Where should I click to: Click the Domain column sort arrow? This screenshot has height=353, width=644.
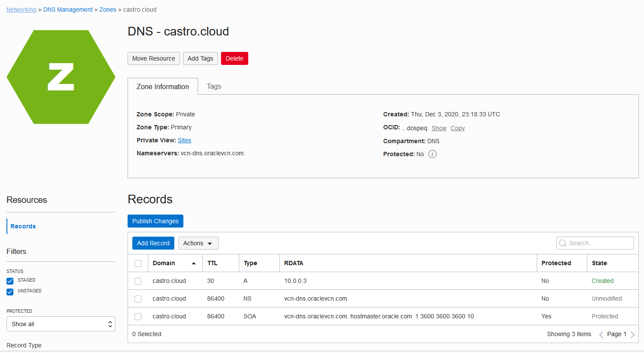click(194, 263)
